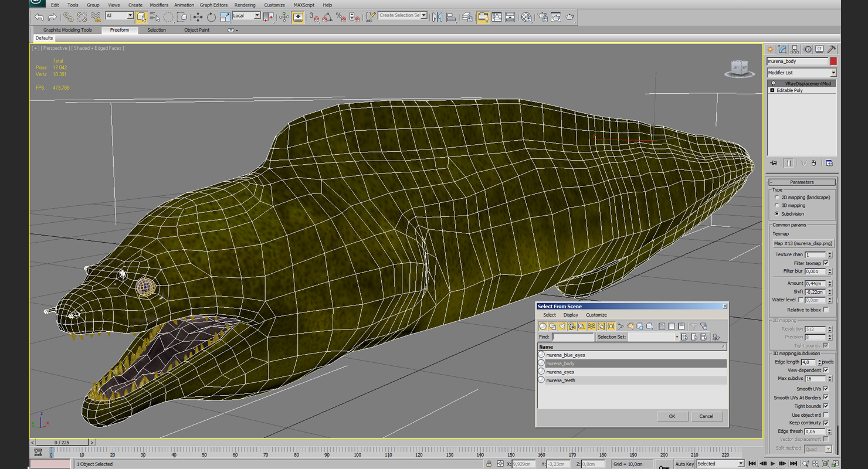Click the Amount spinner arrows

point(829,284)
